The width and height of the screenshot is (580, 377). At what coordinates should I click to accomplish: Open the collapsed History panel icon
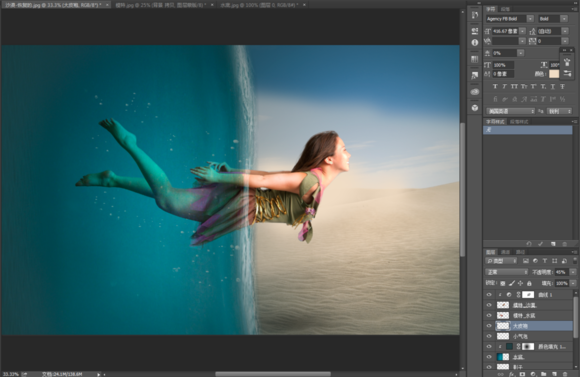coord(475,16)
